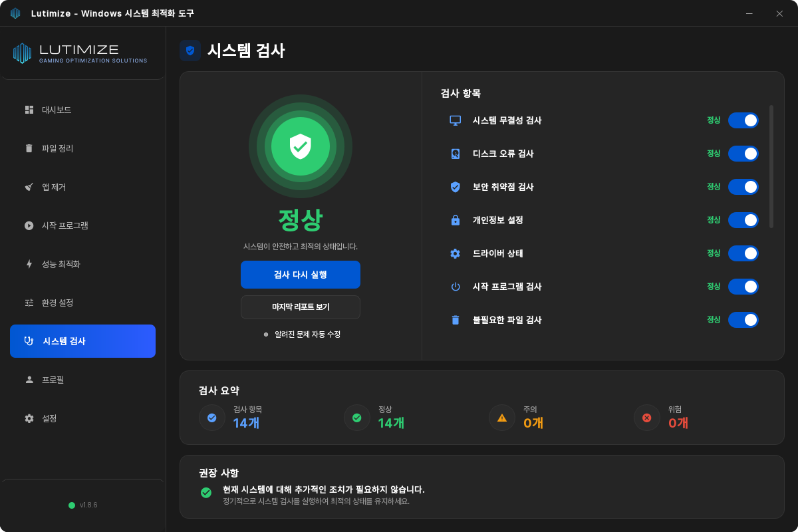Click the large green 정상 status text
The height and width of the screenshot is (532, 798).
point(301,219)
